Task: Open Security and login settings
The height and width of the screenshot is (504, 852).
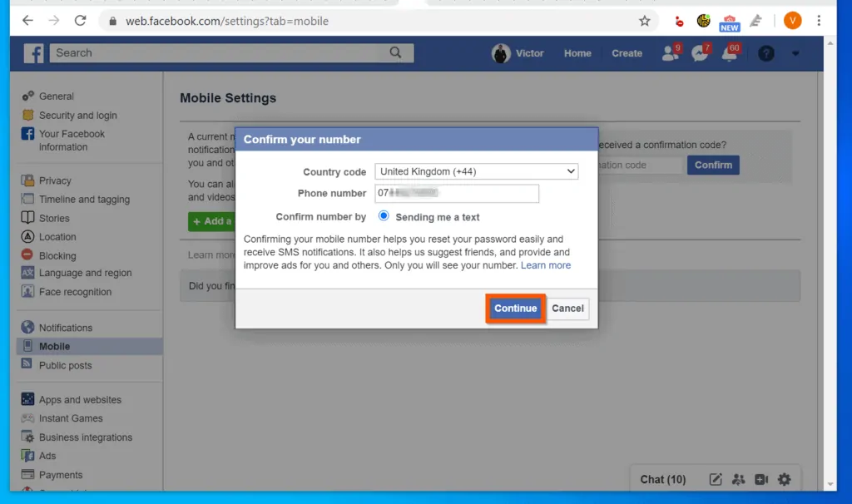Action: tap(77, 115)
